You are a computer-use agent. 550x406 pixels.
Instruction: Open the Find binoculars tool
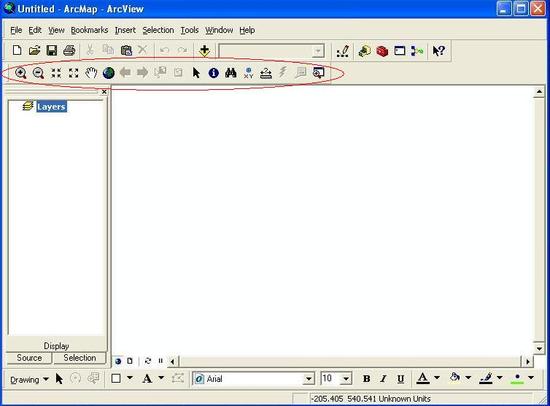click(x=231, y=73)
